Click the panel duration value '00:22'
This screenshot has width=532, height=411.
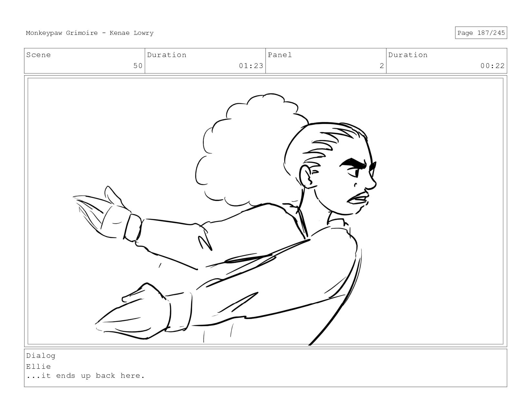492,66
